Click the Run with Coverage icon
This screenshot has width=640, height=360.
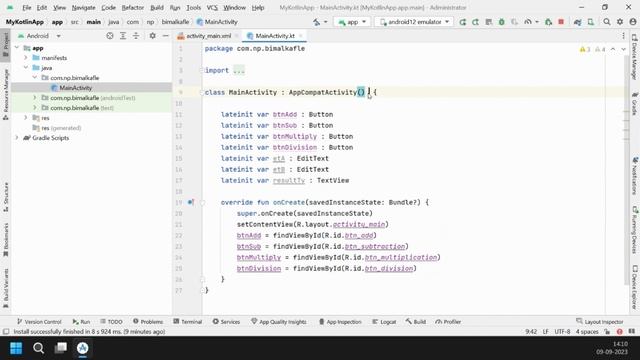point(515,22)
